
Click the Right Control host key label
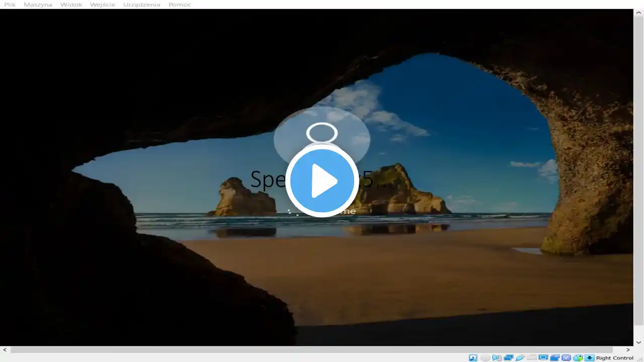tap(615, 358)
